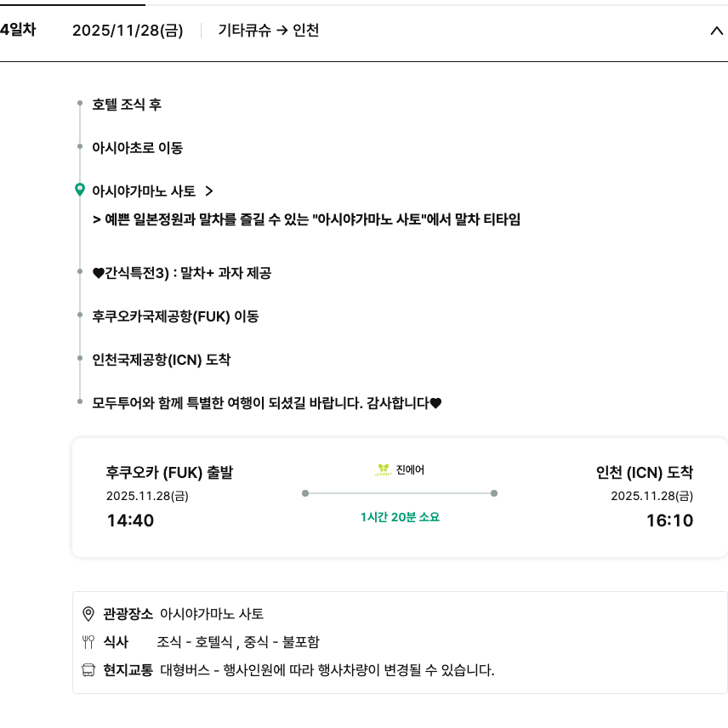Select the 4일차 day header label

(18, 31)
